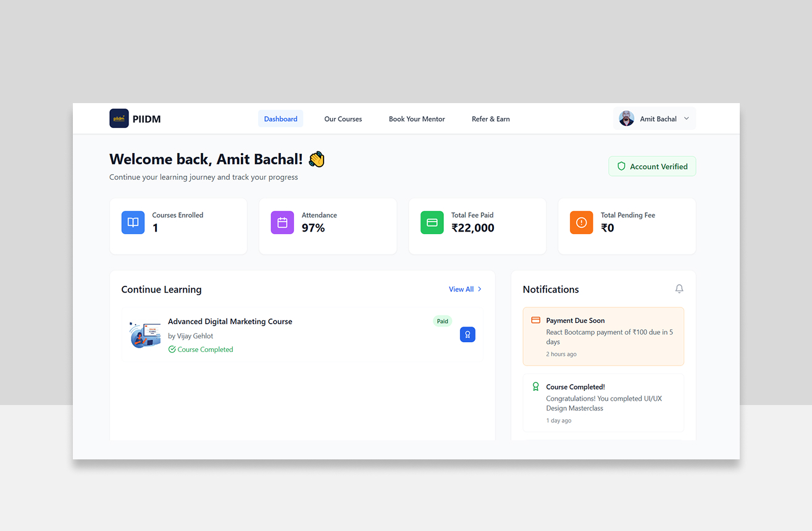Click the Courses Enrolled book icon
Screen dimensions: 812x531
point(133,222)
